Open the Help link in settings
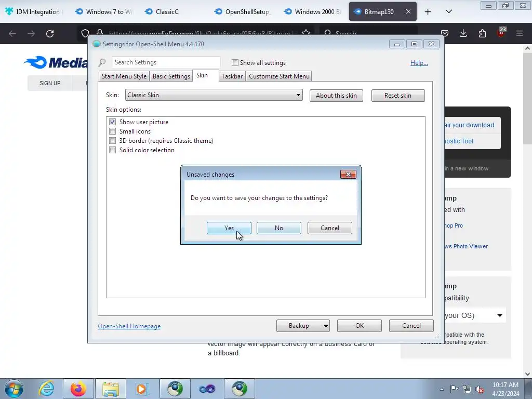Image resolution: width=532 pixels, height=399 pixels. (419, 63)
